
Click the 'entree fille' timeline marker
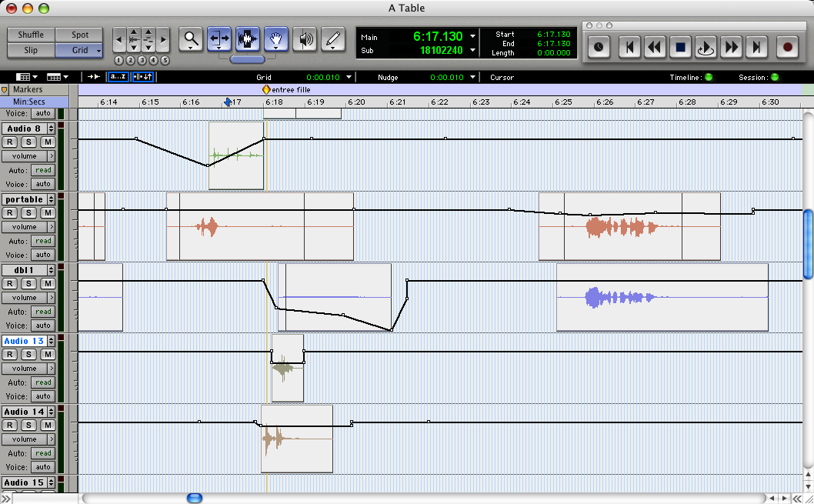(x=267, y=90)
